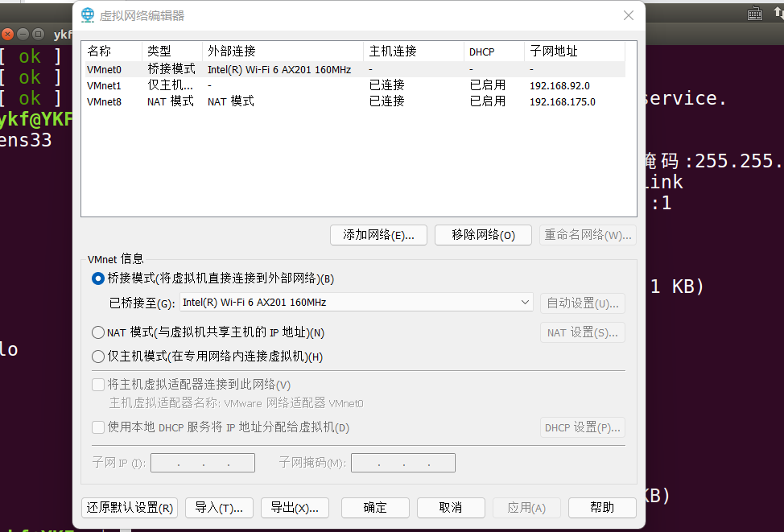Click the 名称 column header
The height and width of the screenshot is (532, 784).
pyautogui.click(x=113, y=51)
